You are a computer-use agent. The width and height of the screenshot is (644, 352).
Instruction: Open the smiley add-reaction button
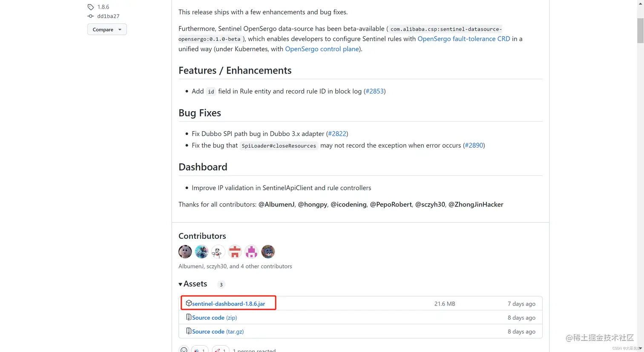pyautogui.click(x=184, y=349)
